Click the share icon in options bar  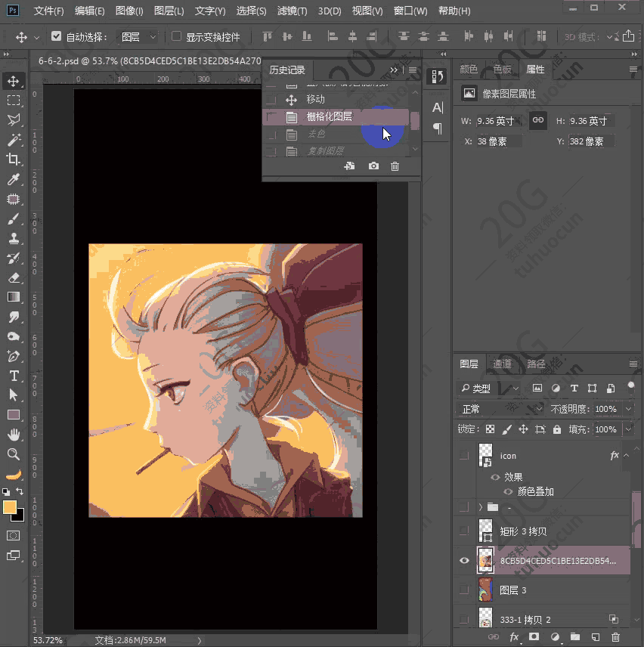[628, 36]
